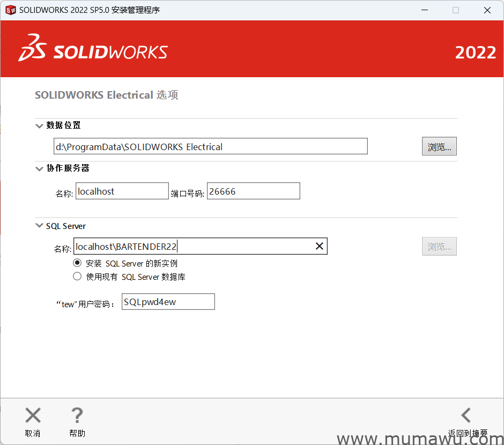Screen dimensions: 504x445
Task: Click the tew 用户密码 password field
Action: tap(168, 301)
